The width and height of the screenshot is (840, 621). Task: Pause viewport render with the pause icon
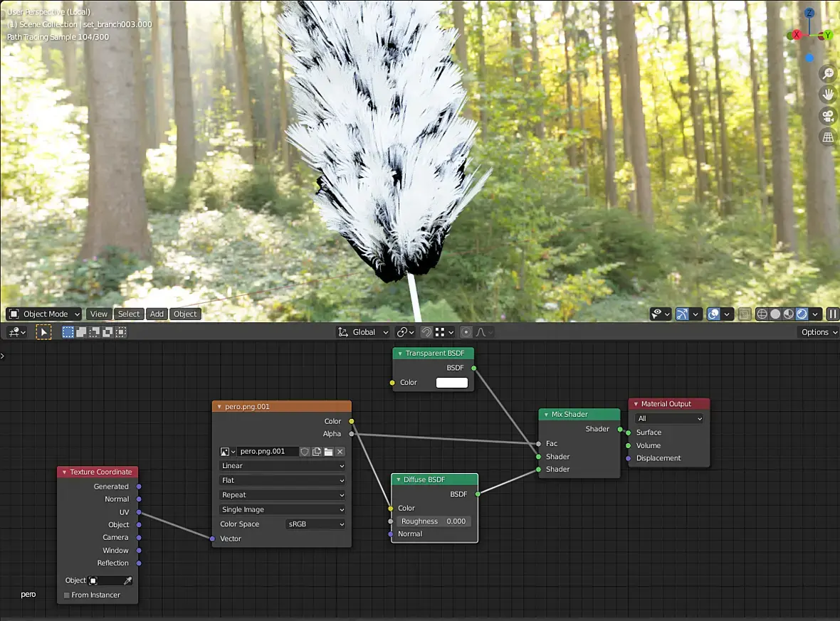832,314
